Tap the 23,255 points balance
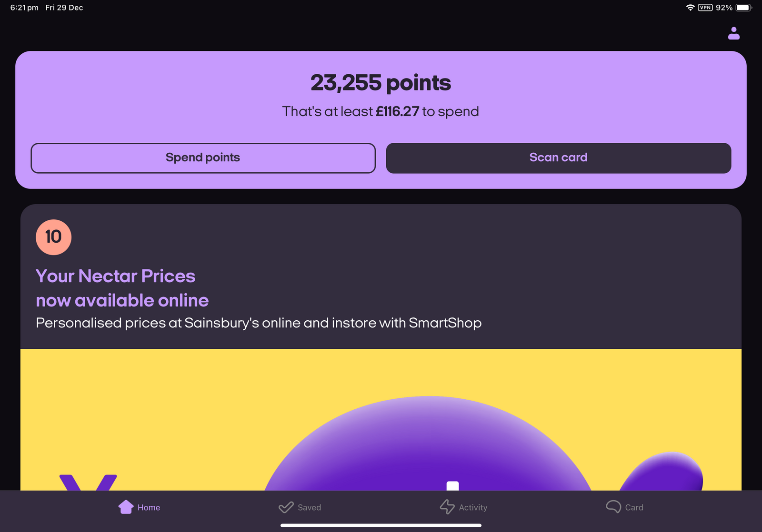762x532 pixels. 381,83
